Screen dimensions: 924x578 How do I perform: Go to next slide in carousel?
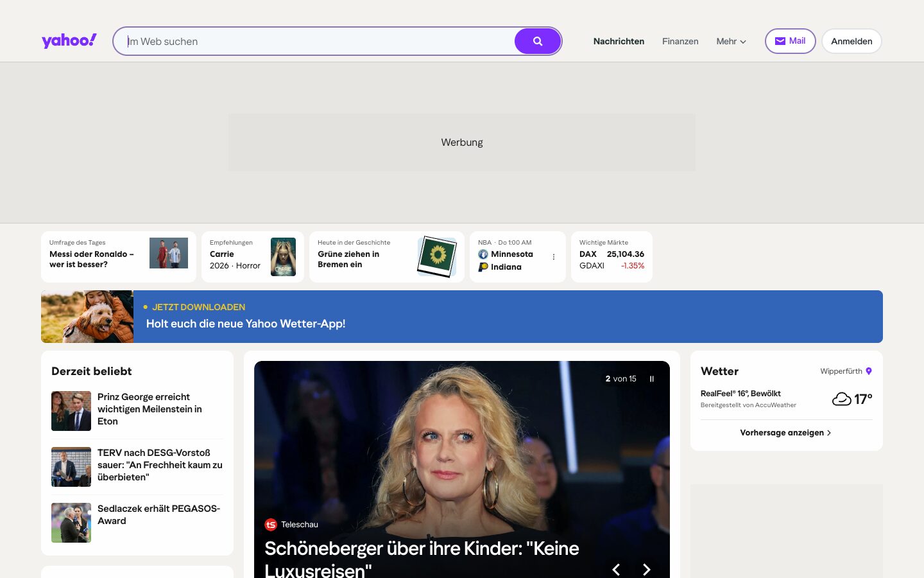click(647, 569)
